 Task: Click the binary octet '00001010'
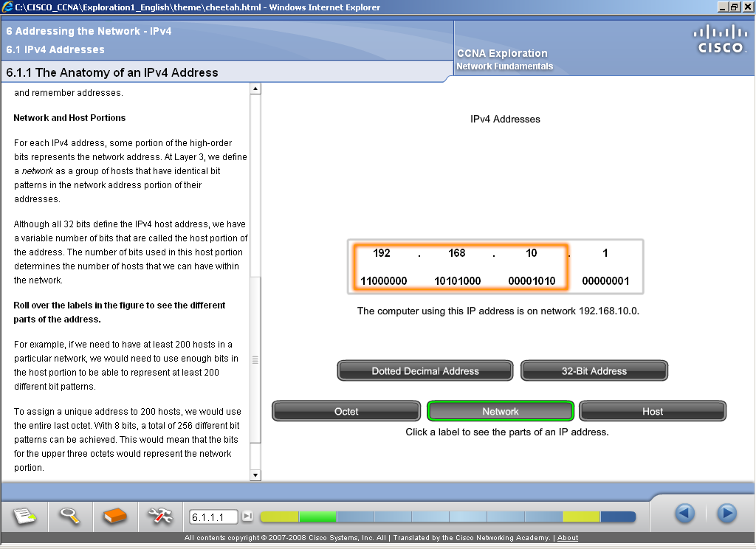tap(532, 281)
